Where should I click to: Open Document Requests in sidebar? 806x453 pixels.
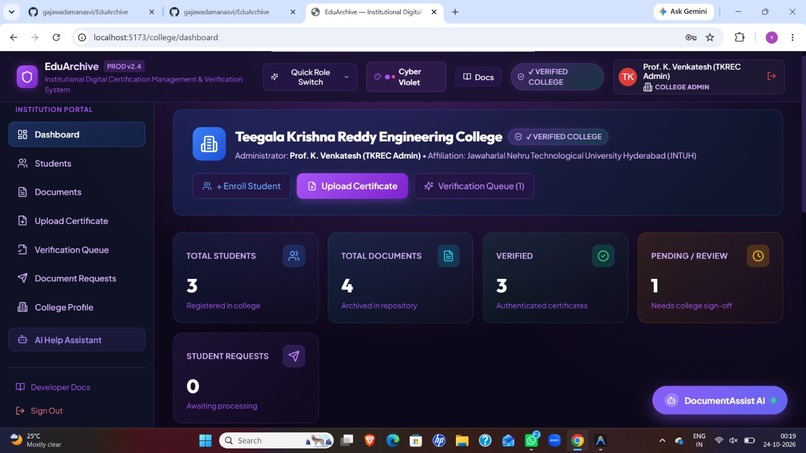point(77,278)
